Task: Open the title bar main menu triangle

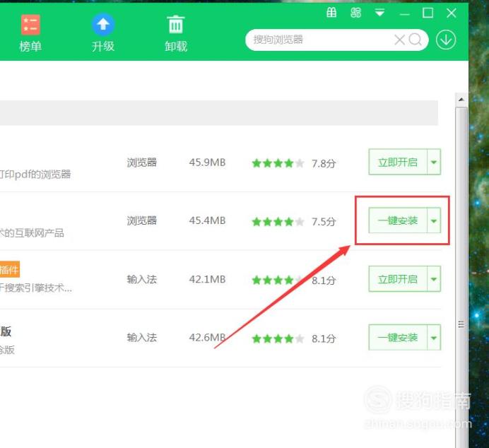Action: [x=380, y=13]
